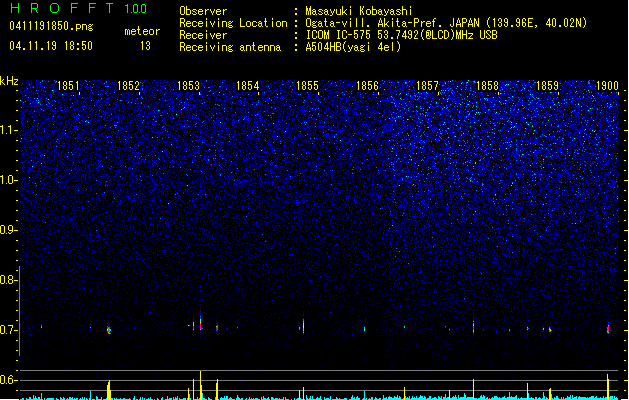
Task: Select the file name 0411191850.png
Action: point(51,26)
